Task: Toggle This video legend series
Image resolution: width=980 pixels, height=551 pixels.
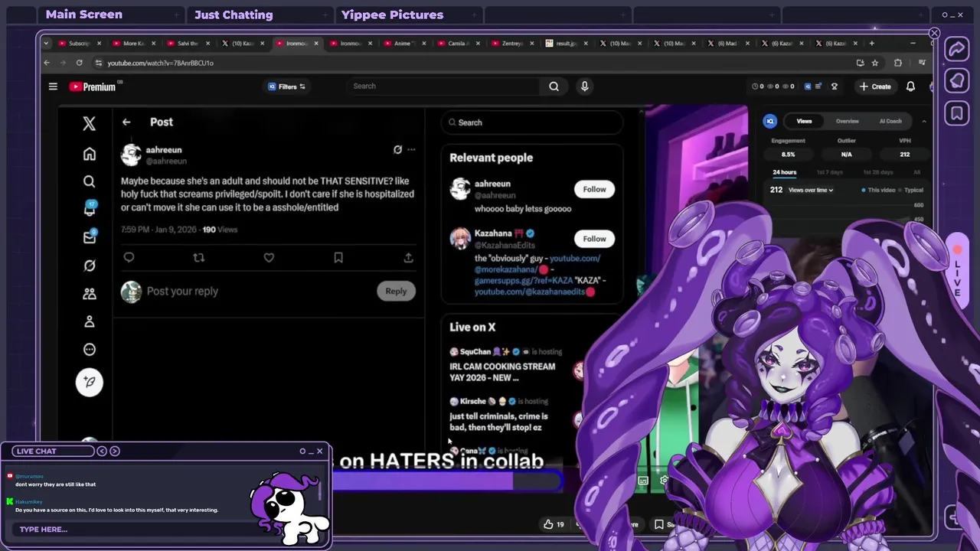Action: [x=878, y=190]
